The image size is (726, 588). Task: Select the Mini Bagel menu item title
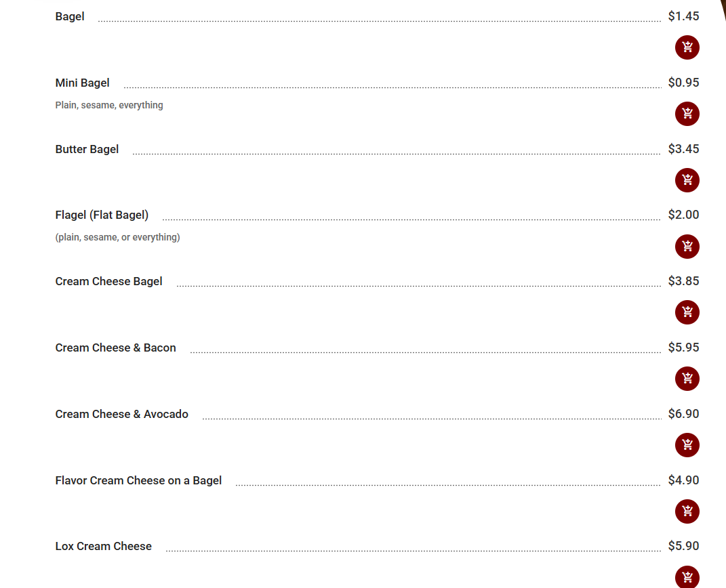[x=82, y=83]
